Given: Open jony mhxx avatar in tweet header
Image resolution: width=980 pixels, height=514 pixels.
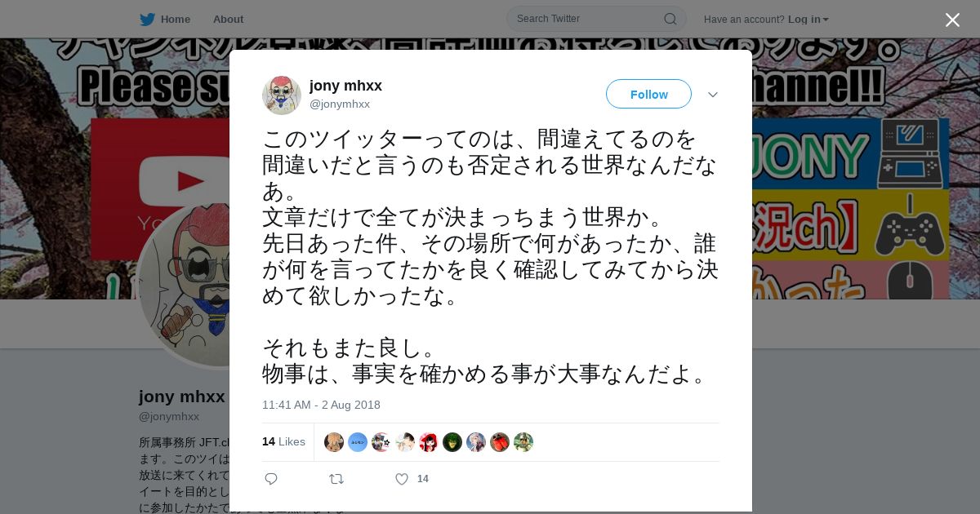Looking at the screenshot, I should pyautogui.click(x=282, y=95).
